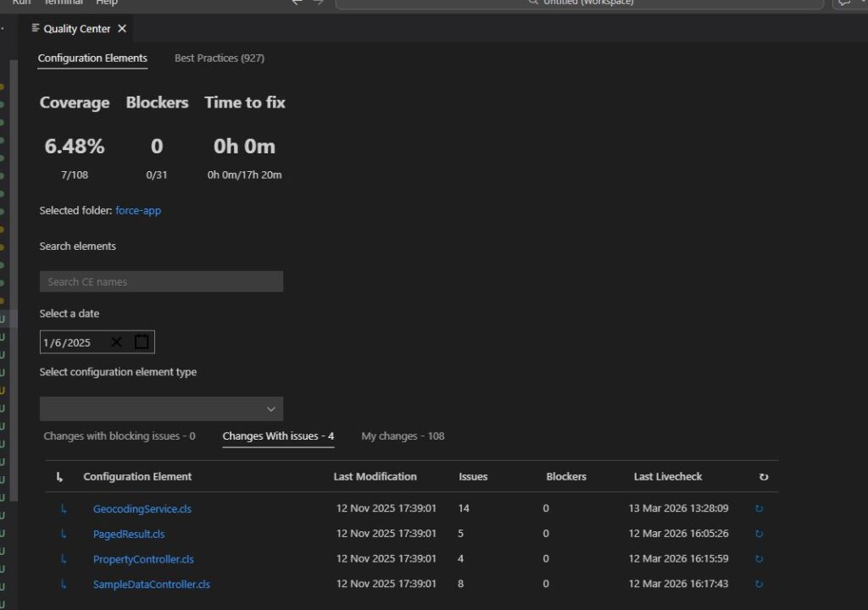Open PropertyController.cls link
Image resolution: width=868 pixels, height=610 pixels.
click(143, 559)
